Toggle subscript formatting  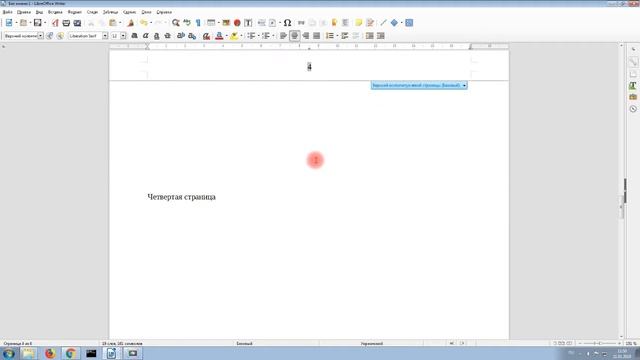(x=192, y=36)
